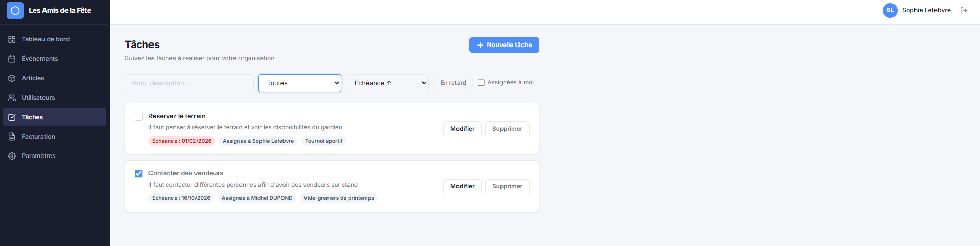Select the Tâches sidebar item

(x=55, y=117)
